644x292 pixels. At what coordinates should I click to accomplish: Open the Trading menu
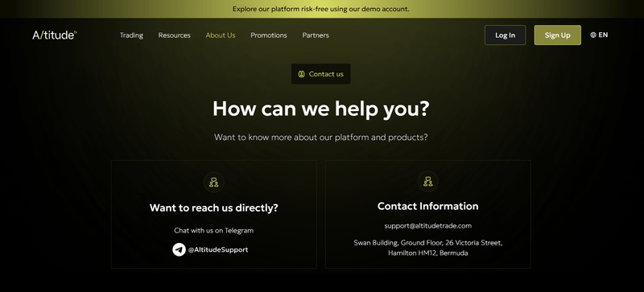point(131,35)
